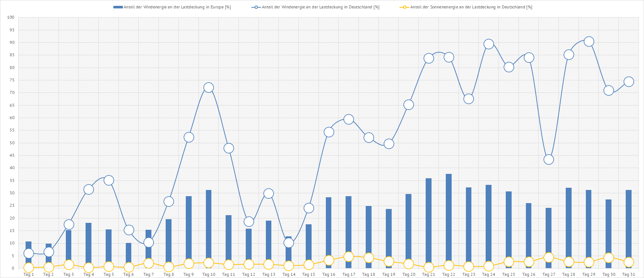Click the German wind marker at Tag 10
The width and height of the screenshot is (644, 278).
pos(208,88)
